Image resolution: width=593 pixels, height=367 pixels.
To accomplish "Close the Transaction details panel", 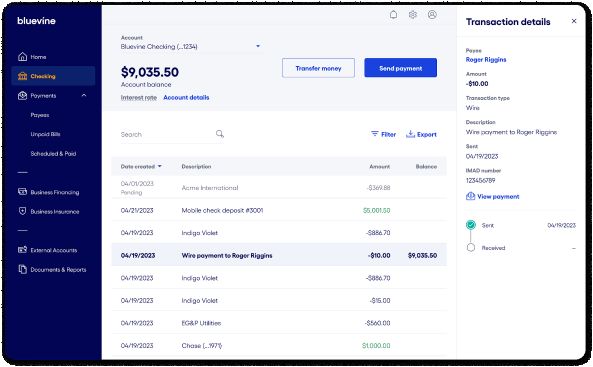I will pyautogui.click(x=574, y=21).
